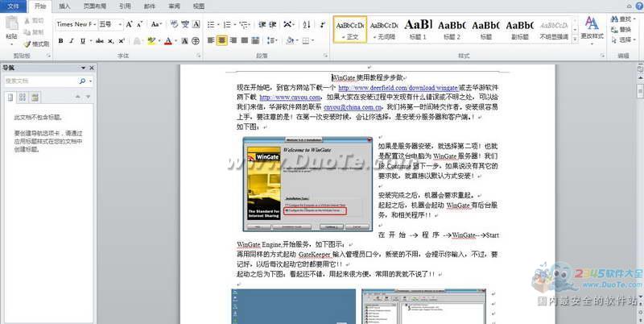
Task: Open the deerfield.com wingate download link
Action: (x=398, y=88)
